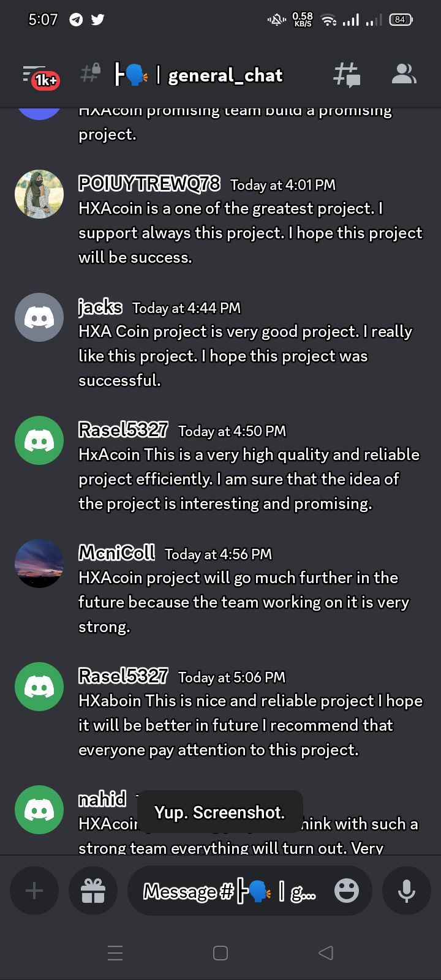Tap jacks' gray Discord avatar
Viewport: 441px width, 980px height.
39,317
